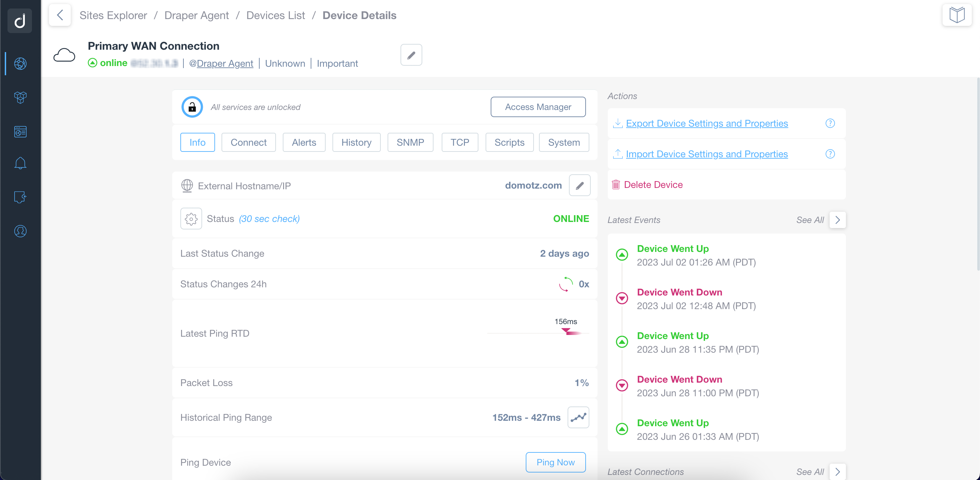Edit the External Hostname/IP with the pencil icon
The width and height of the screenshot is (980, 480).
(x=579, y=186)
